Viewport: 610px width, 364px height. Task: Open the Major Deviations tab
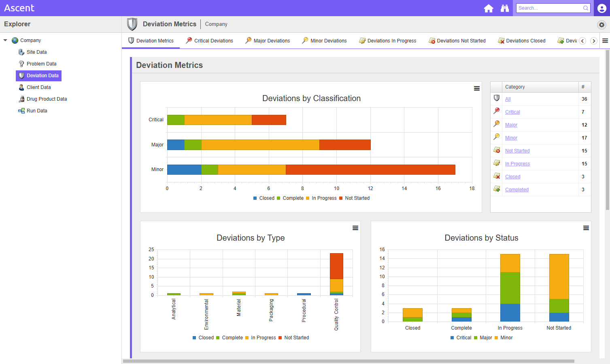[x=268, y=41]
